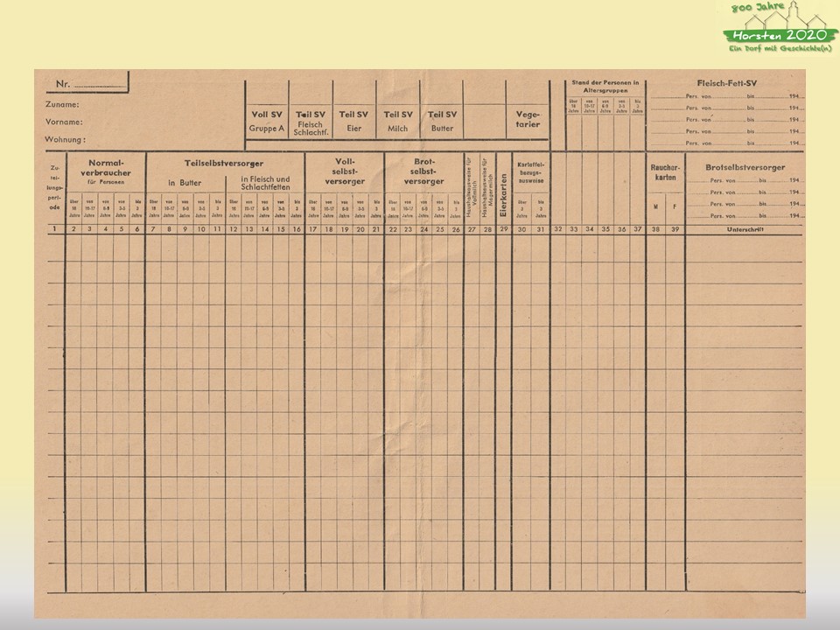This screenshot has height=630, width=840.
Task: Click the 'Fleisch-Fett-SV' section heading
Action: tap(726, 82)
